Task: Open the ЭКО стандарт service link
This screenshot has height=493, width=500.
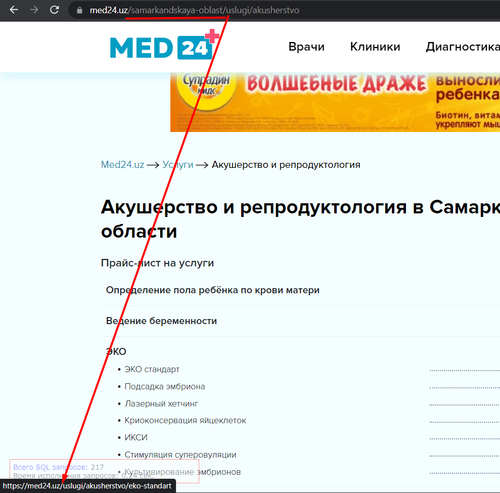Action: tap(152, 369)
